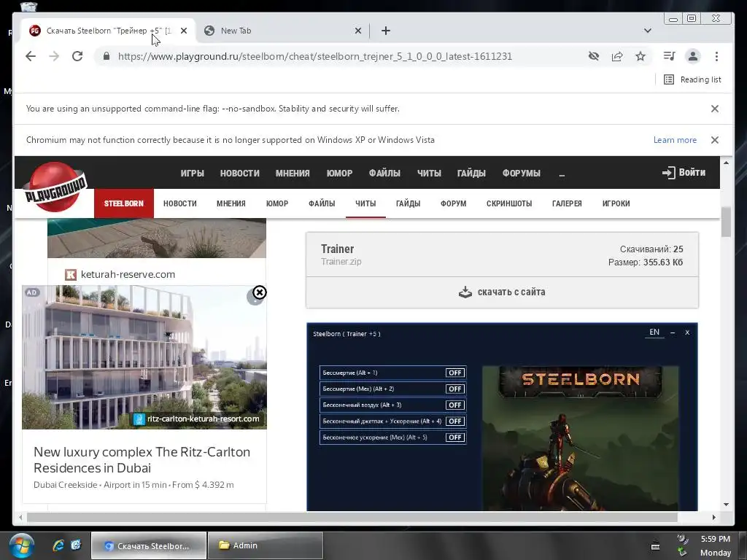Viewport: 747px width, 560px height.
Task: Close the Ritz-Carlton ad with the X icon
Action: (259, 292)
